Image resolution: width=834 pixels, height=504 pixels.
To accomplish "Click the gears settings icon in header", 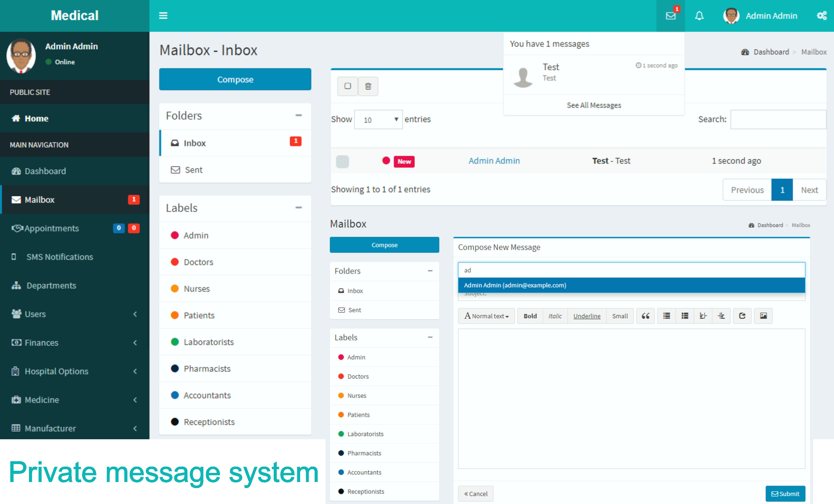I will coord(822,16).
